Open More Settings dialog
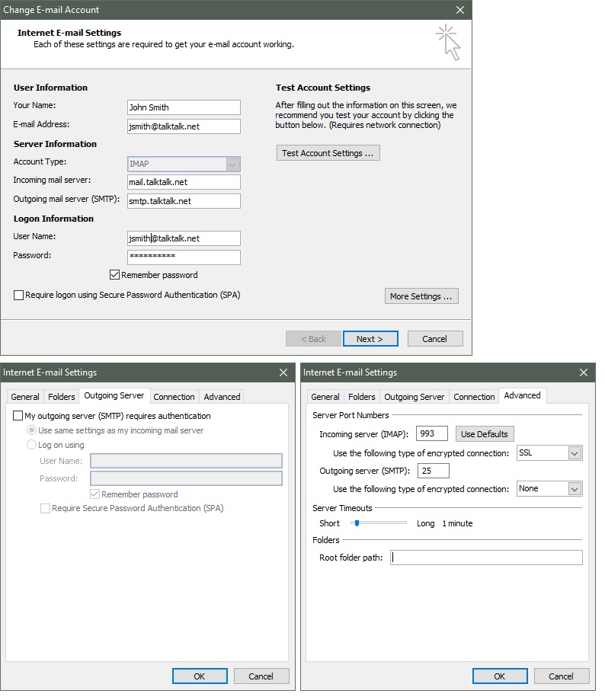The width and height of the screenshot is (605, 700). (x=421, y=296)
